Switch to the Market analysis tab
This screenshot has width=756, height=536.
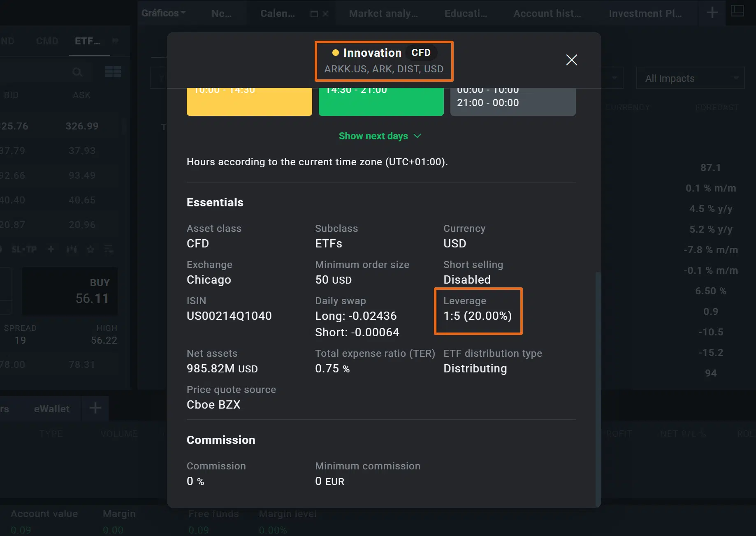(x=383, y=14)
